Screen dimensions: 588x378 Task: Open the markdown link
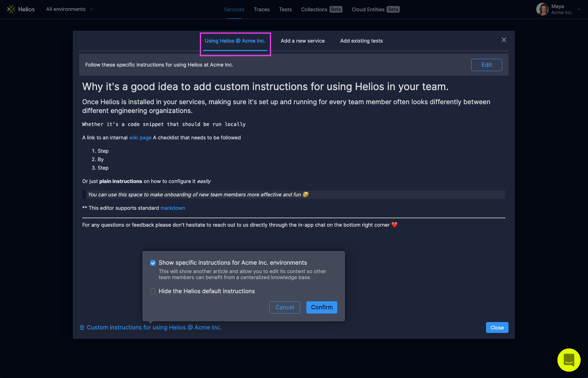tap(173, 208)
